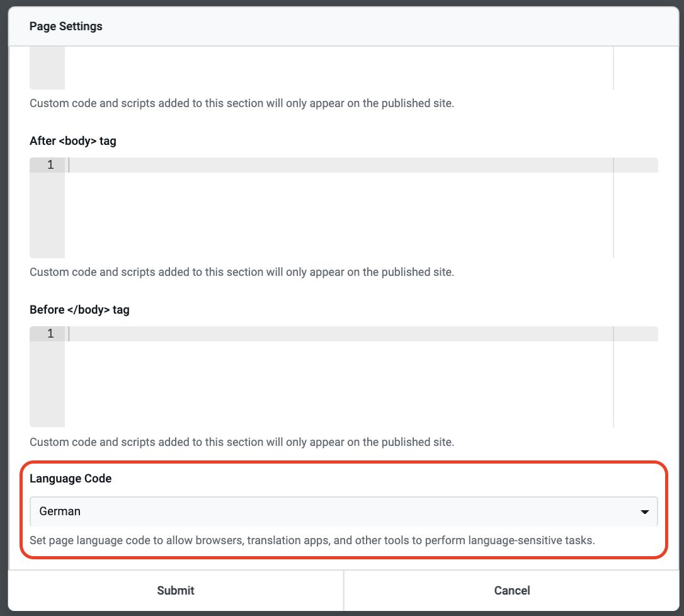The height and width of the screenshot is (616, 684).
Task: Select line number 1 in After <body> editor
Action: [x=50, y=165]
